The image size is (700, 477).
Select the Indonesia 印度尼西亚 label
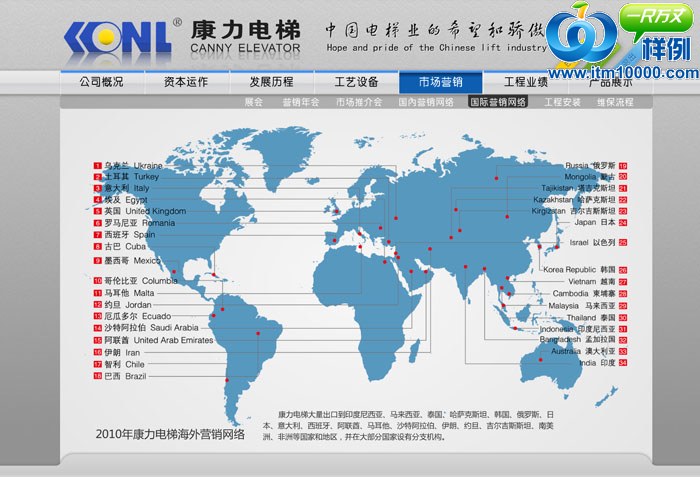pyautogui.click(x=577, y=329)
